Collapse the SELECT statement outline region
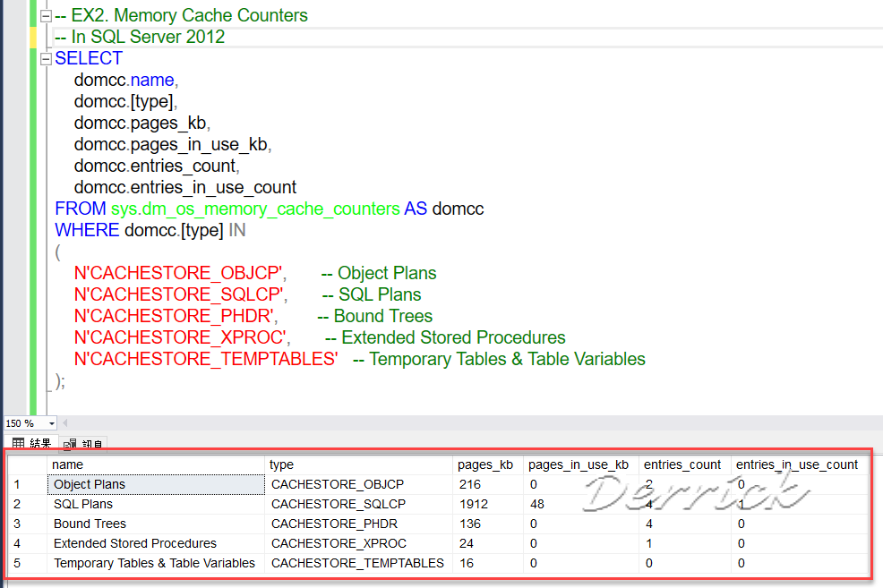This screenshot has height=588, width=883. [x=45, y=57]
